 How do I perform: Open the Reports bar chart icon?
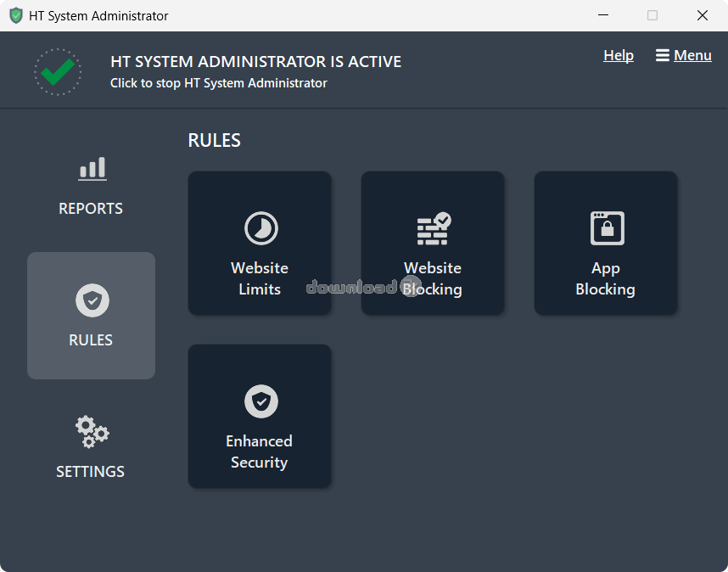[92, 169]
